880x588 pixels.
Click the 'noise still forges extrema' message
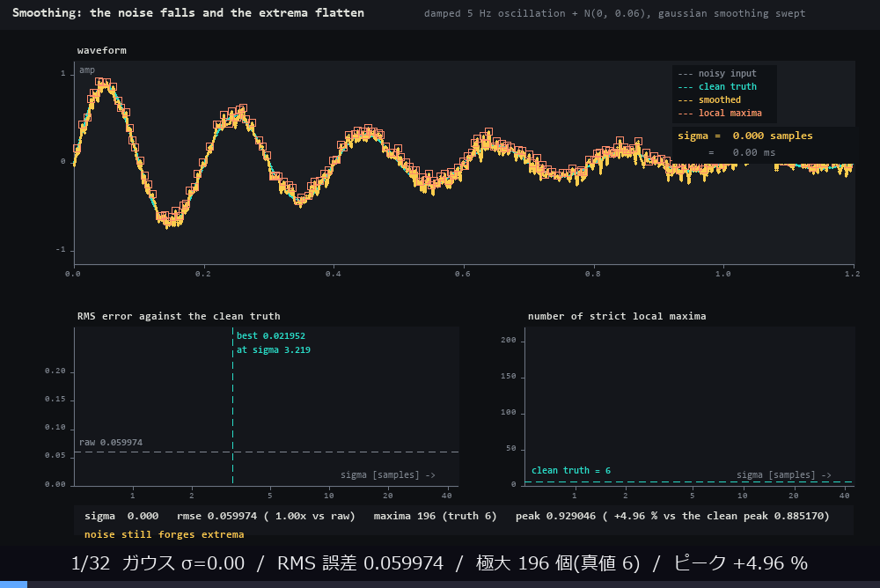pos(164,534)
